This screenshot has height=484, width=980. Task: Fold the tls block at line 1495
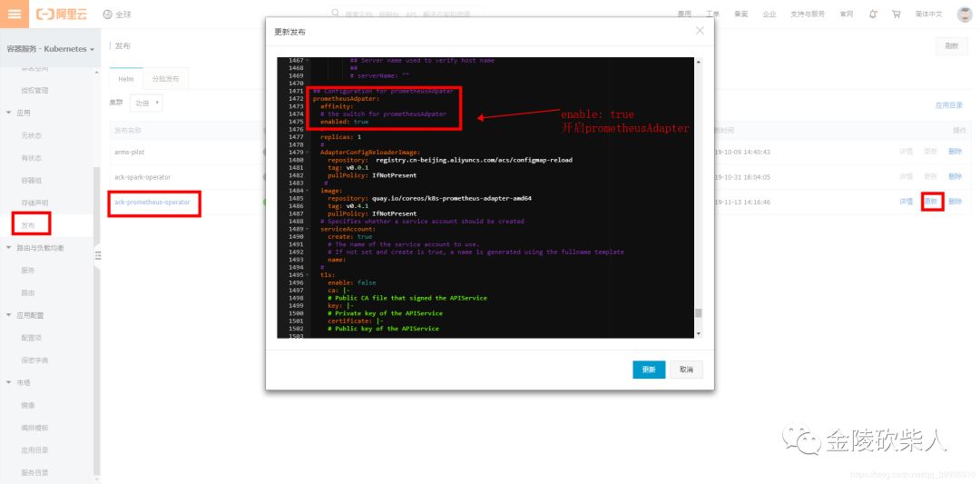[309, 275]
